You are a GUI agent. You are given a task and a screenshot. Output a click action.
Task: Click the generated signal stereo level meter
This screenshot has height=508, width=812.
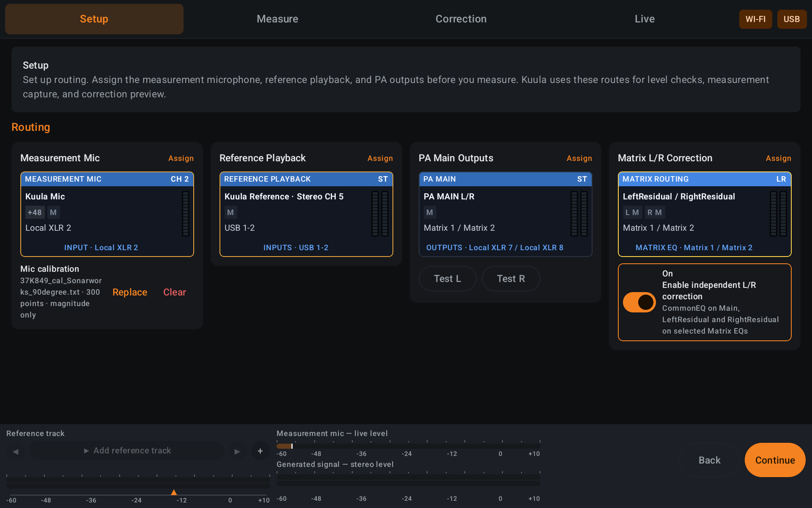[x=409, y=480]
